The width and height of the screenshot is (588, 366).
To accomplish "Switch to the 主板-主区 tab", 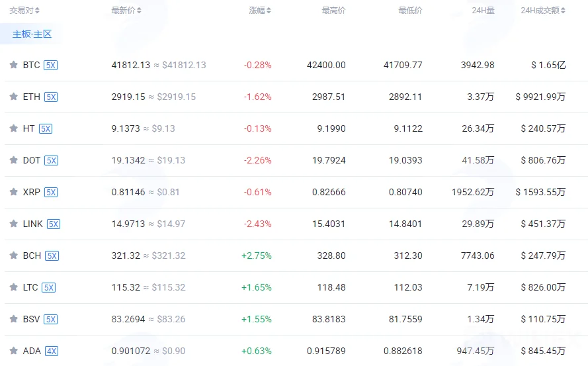I will point(32,34).
